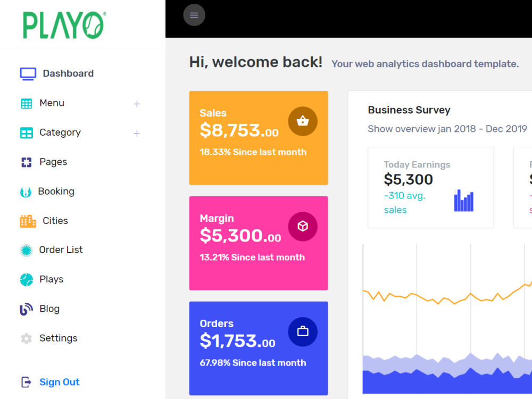Click the bar chart icon in Today Earnings

(x=463, y=201)
